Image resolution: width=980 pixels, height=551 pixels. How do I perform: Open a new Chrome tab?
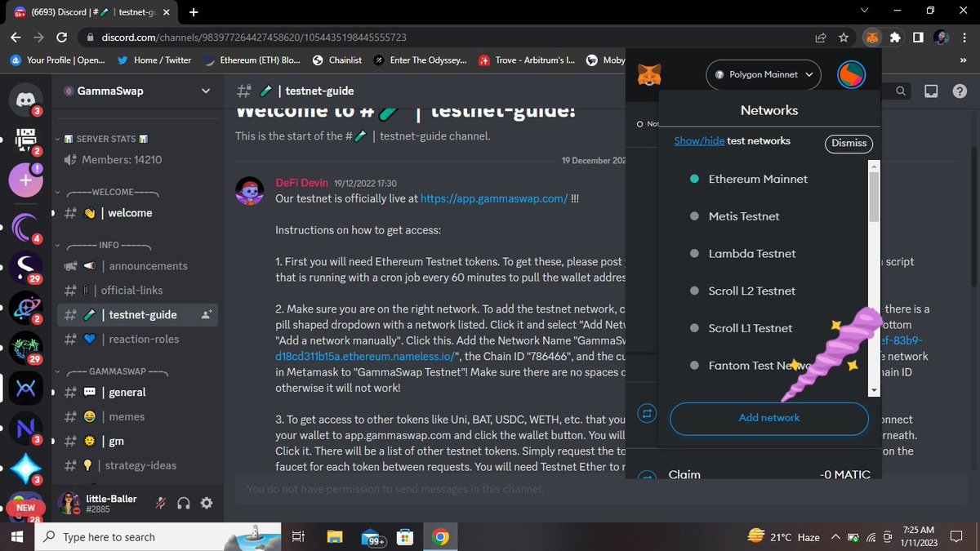[x=194, y=11]
